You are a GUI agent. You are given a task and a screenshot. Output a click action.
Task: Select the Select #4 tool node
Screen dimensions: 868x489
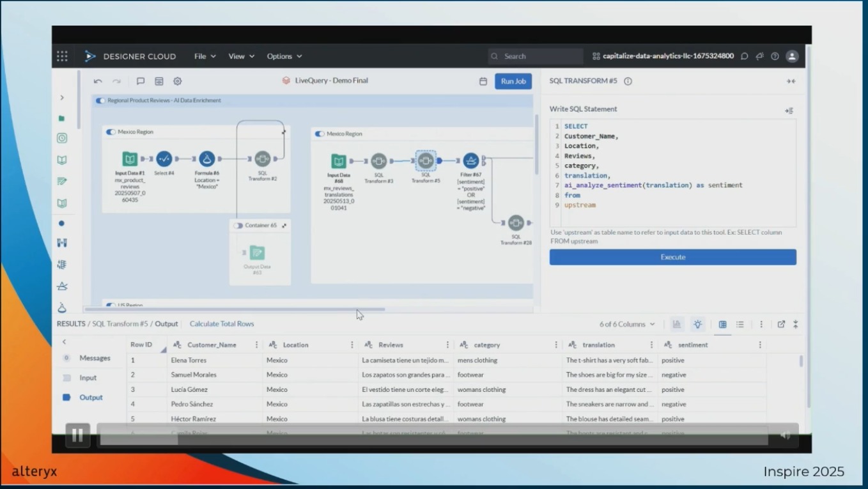[164, 159]
